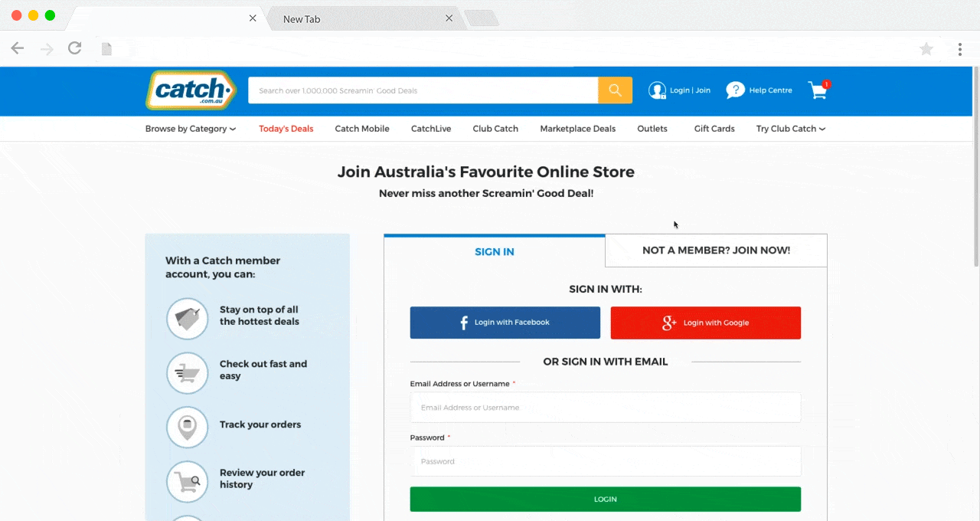Click the 'With a Catch member account' heading
This screenshot has height=521, width=980.
[223, 267]
